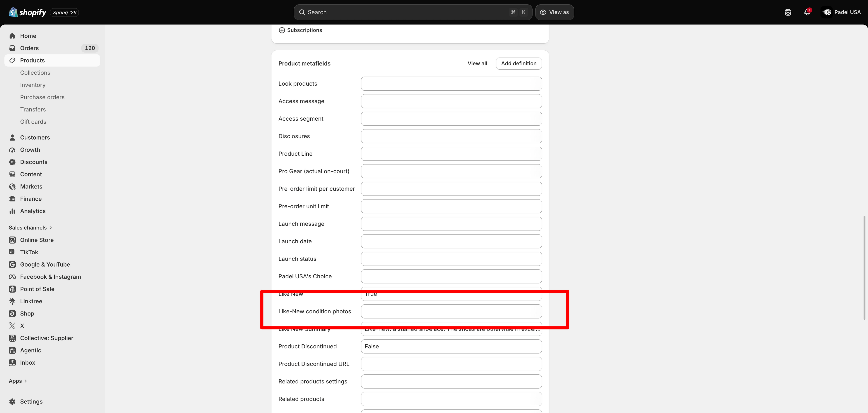Image resolution: width=868 pixels, height=413 pixels.
Task: Click the Agentic icon
Action: coord(12,350)
